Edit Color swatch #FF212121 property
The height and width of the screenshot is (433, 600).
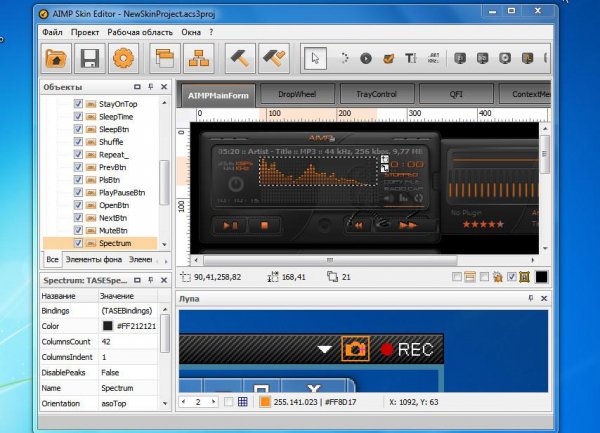click(108, 326)
